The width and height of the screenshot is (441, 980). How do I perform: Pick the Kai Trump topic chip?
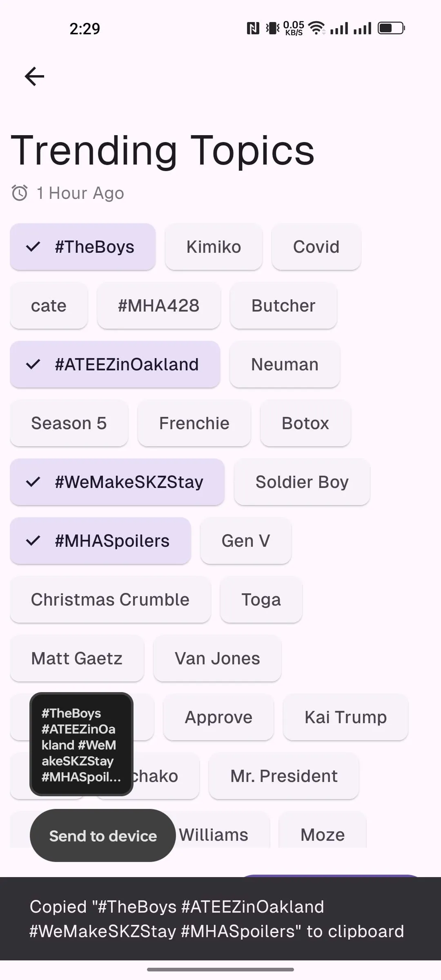pyautogui.click(x=345, y=717)
